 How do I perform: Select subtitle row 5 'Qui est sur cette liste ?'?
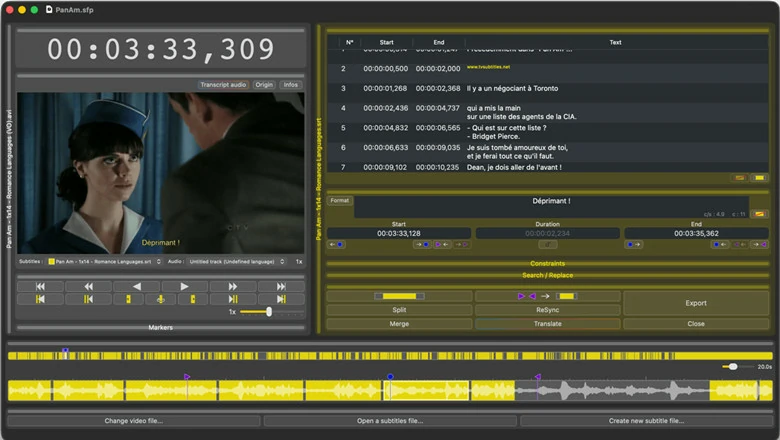point(547,132)
